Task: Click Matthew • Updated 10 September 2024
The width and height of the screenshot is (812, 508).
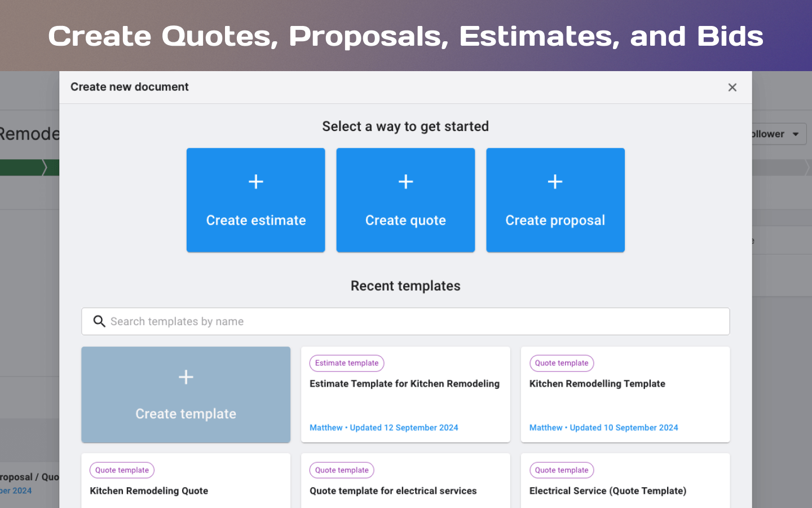Action: click(x=604, y=428)
